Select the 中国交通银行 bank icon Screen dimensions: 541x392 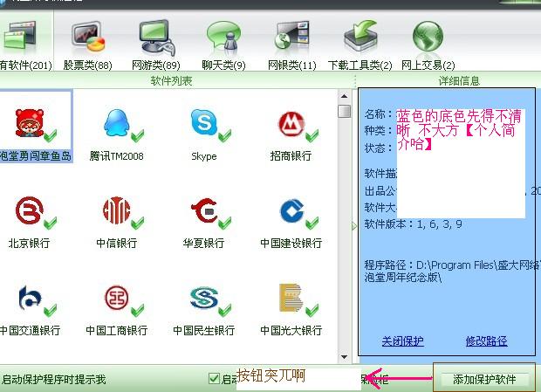click(x=31, y=298)
